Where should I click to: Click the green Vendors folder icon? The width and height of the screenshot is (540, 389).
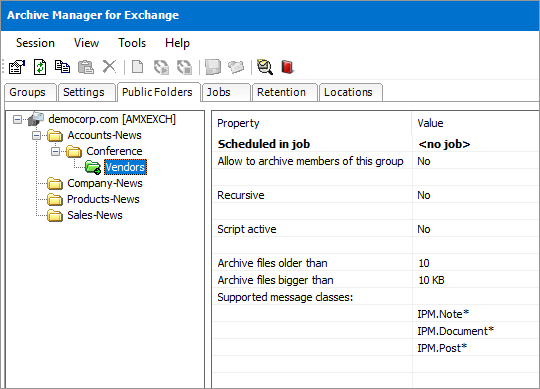click(93, 167)
